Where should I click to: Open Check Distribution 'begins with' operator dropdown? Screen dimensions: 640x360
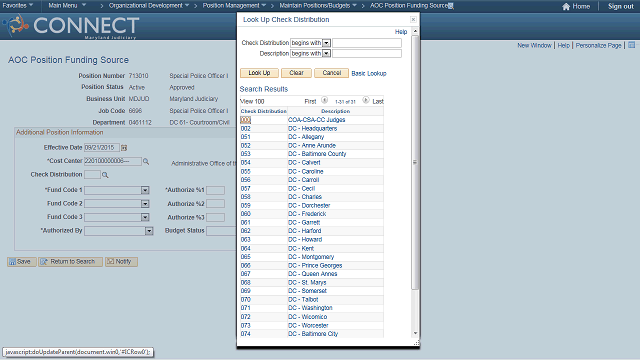pyautogui.click(x=326, y=43)
